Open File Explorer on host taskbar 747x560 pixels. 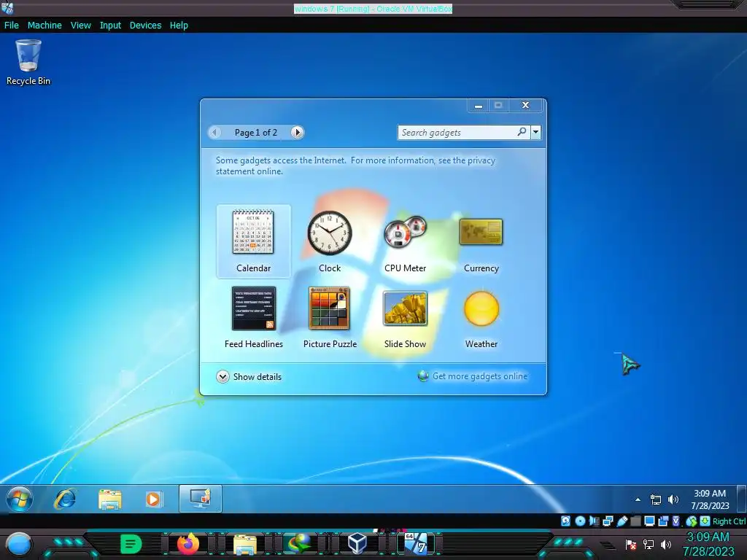245,544
